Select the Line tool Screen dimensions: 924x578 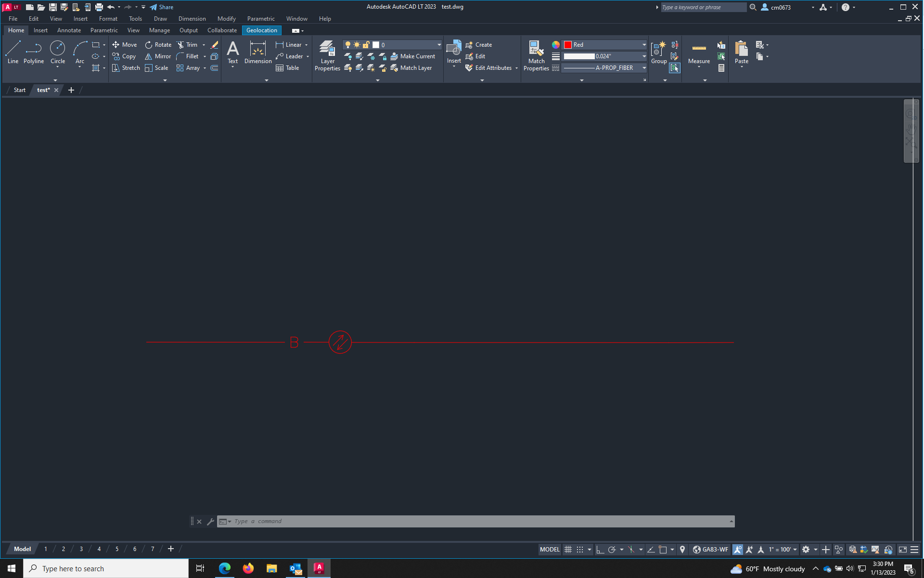13,53
